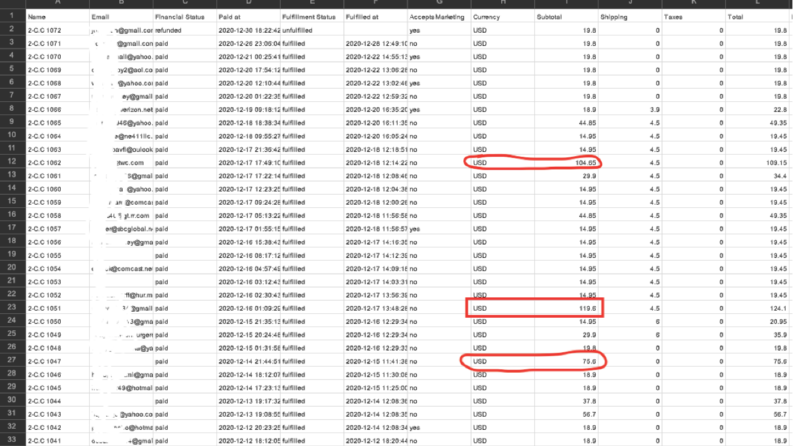The width and height of the screenshot is (793, 446).
Task: Click the total cell showing 124.1
Action: [757, 308]
